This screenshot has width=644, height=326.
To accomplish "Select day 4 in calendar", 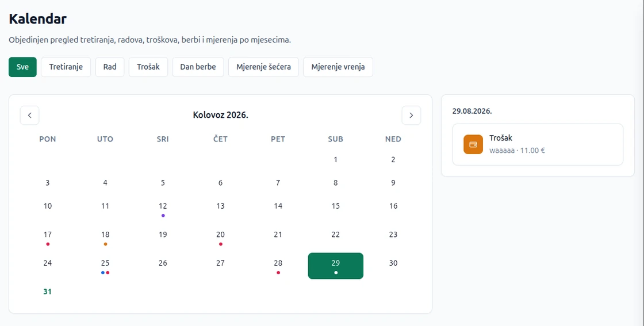I will [105, 183].
